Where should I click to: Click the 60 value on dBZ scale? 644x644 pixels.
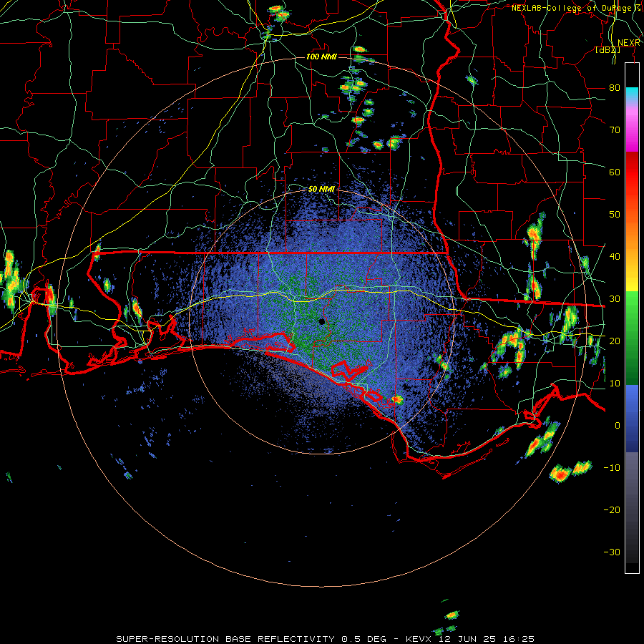pyautogui.click(x=615, y=172)
